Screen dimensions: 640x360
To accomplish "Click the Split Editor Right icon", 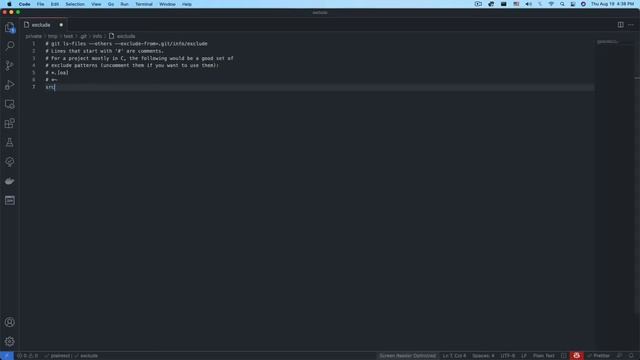I will pyautogui.click(x=620, y=24).
